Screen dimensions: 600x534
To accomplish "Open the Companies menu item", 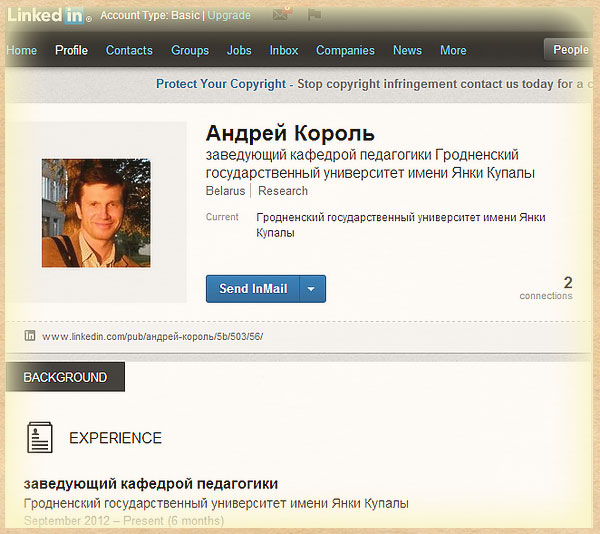I will [x=345, y=50].
